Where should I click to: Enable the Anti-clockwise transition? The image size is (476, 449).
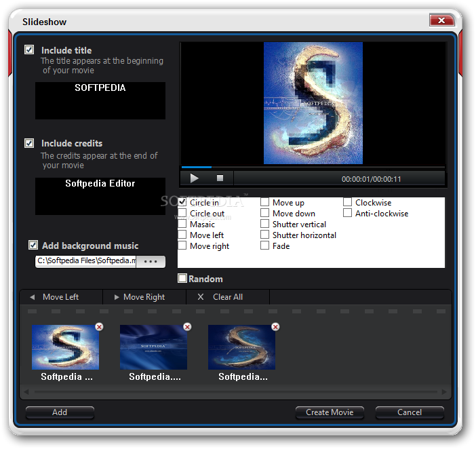348,213
